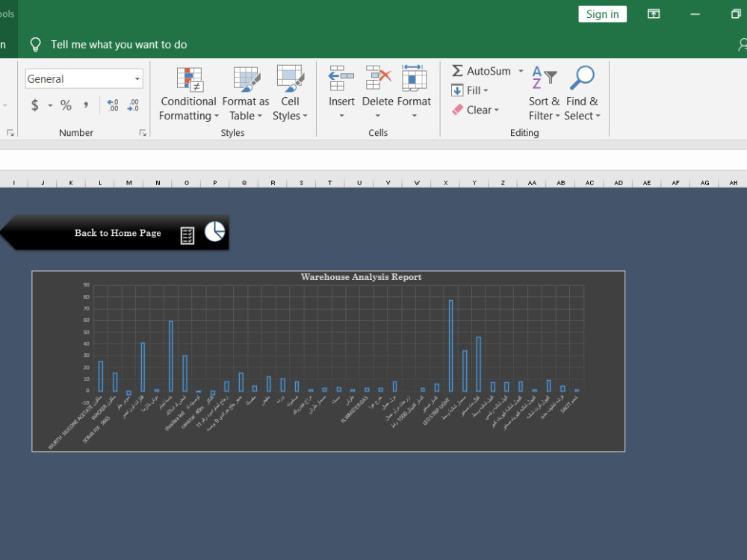Viewport: 747px width, 560px height.
Task: Expand Format dropdown arrow under Cells
Action: click(x=414, y=116)
